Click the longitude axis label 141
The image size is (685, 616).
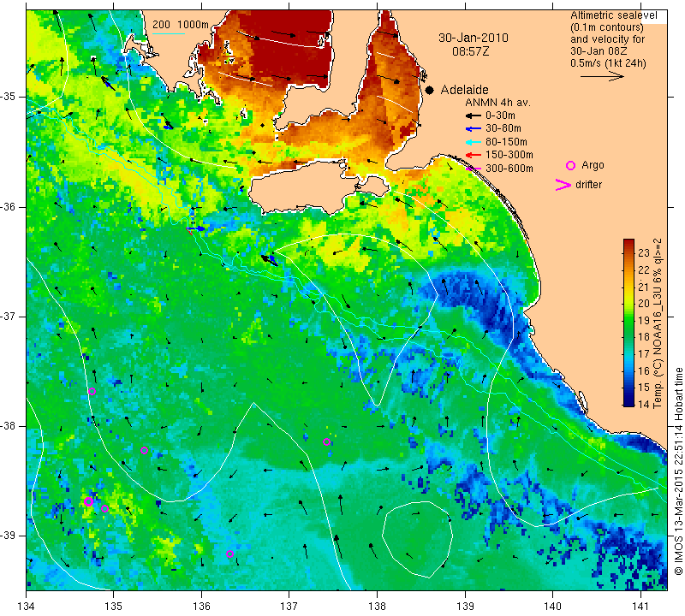(x=640, y=606)
